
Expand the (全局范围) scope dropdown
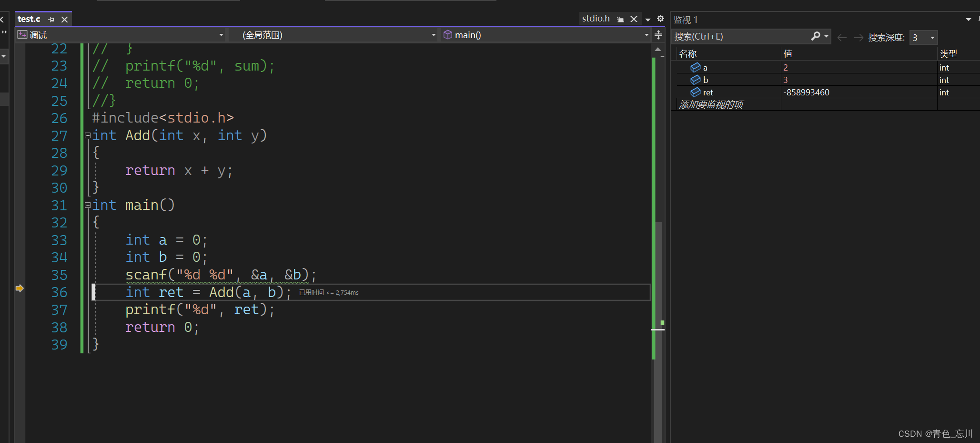pos(433,35)
